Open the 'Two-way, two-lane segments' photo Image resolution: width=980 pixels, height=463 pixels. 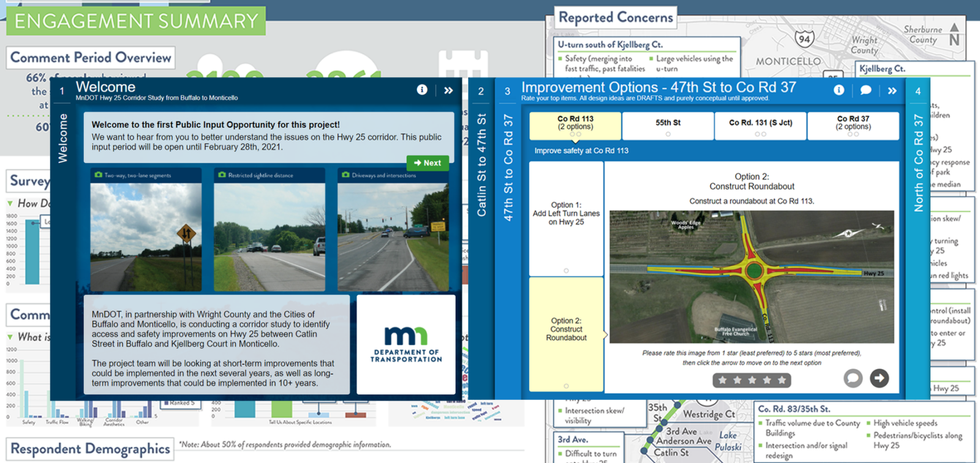[x=146, y=237]
